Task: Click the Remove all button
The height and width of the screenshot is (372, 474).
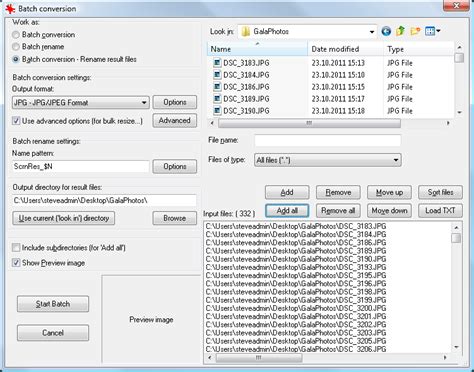Action: click(x=338, y=211)
